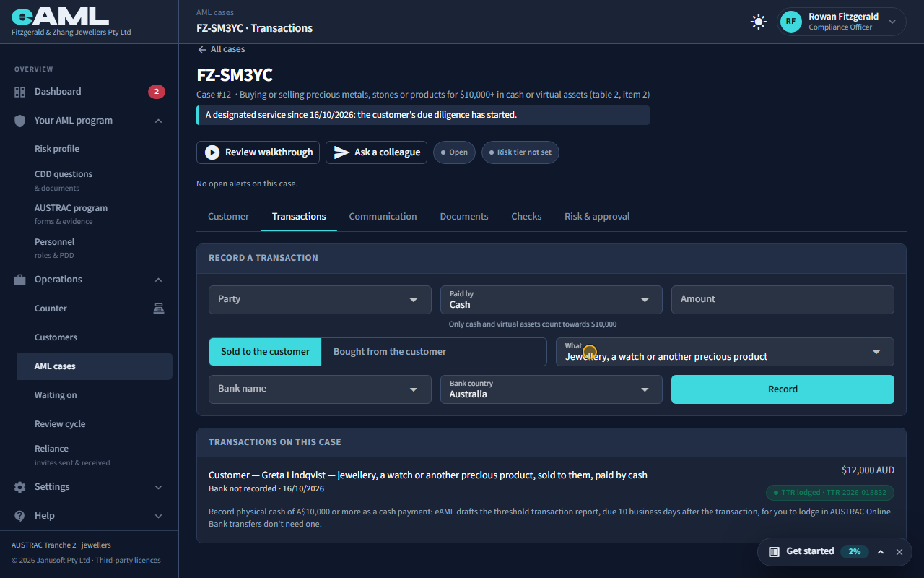This screenshot has height=578, width=924.
Task: Open the Rowan Fitzgerald account menu chevron
Action: pos(892,22)
